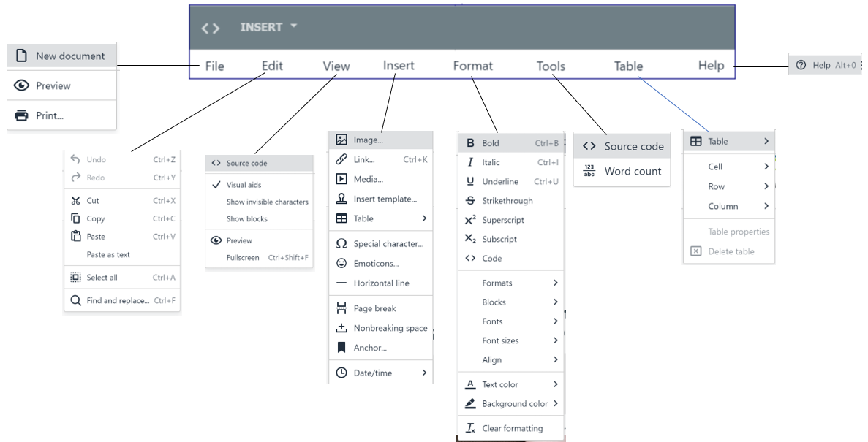Screen dimensions: 868x442
Task: Click the Emoticons smiley icon
Action: pyautogui.click(x=341, y=263)
